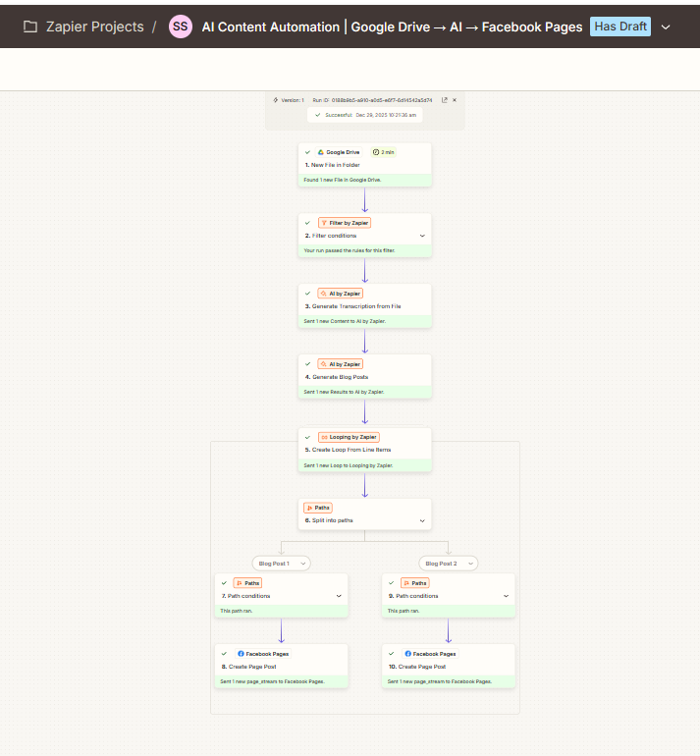Open step 1 New File in Folder
The height and width of the screenshot is (756, 700).
pos(332,165)
